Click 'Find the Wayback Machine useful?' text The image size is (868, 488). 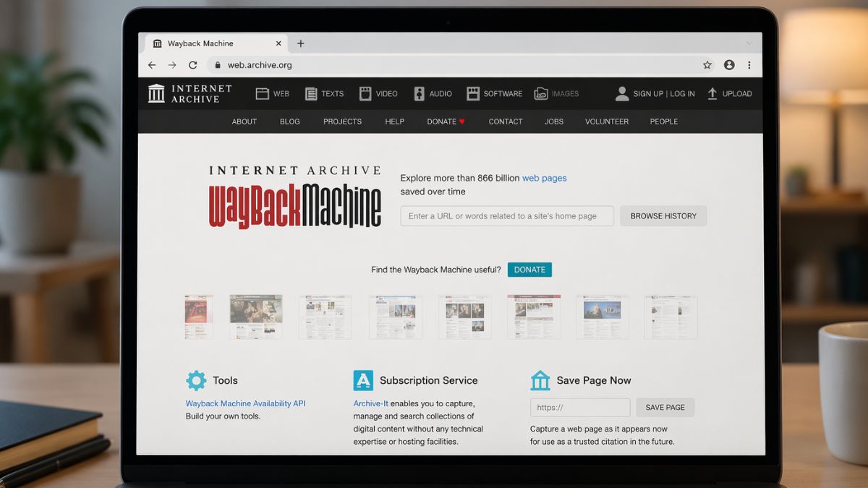click(x=436, y=270)
